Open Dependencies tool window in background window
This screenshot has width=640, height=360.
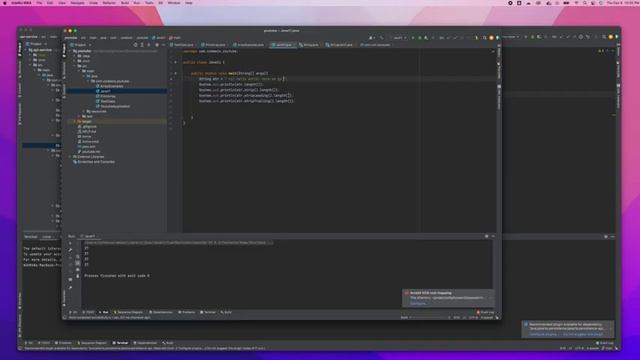click(145, 343)
